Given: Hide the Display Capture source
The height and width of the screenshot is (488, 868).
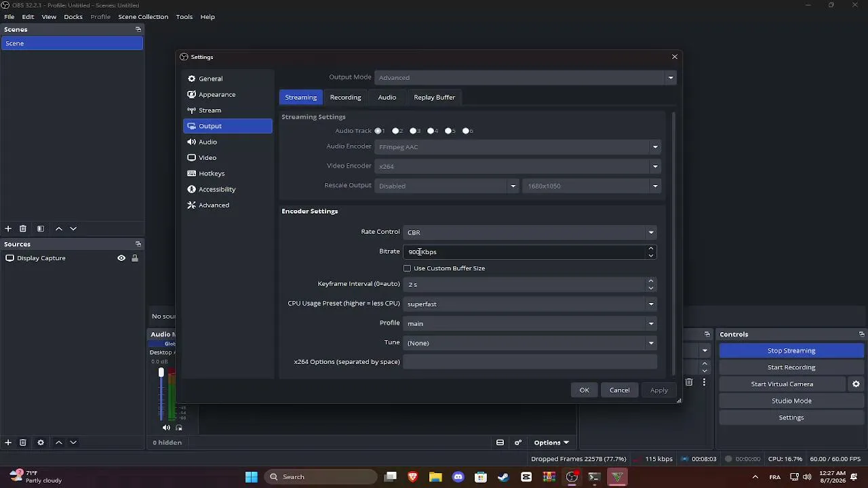Looking at the screenshot, I should pos(121,258).
